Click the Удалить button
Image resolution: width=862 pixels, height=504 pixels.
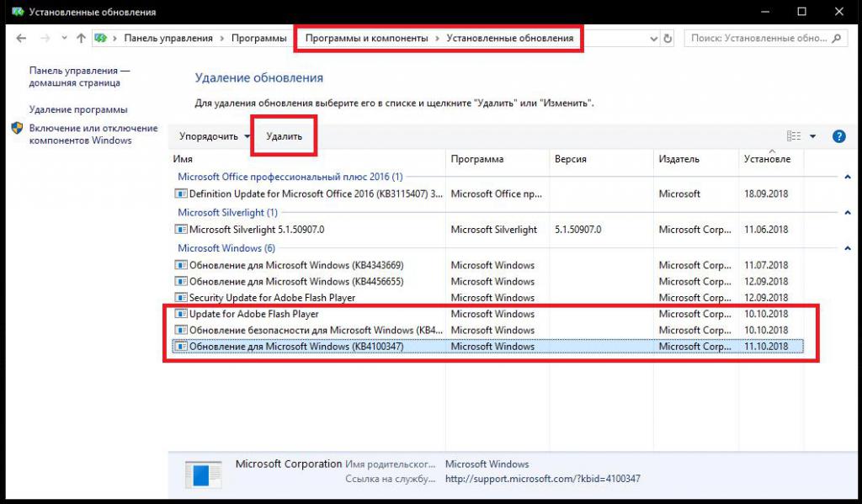pos(284,136)
